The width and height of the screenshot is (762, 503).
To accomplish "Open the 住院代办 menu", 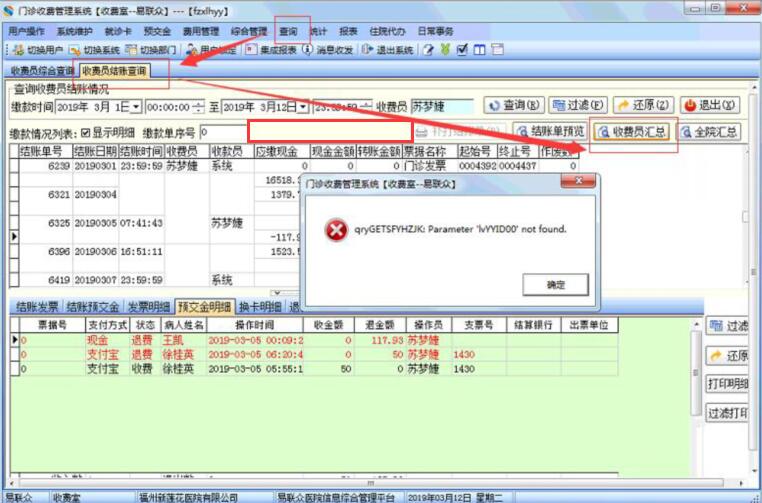I will 387,32.
